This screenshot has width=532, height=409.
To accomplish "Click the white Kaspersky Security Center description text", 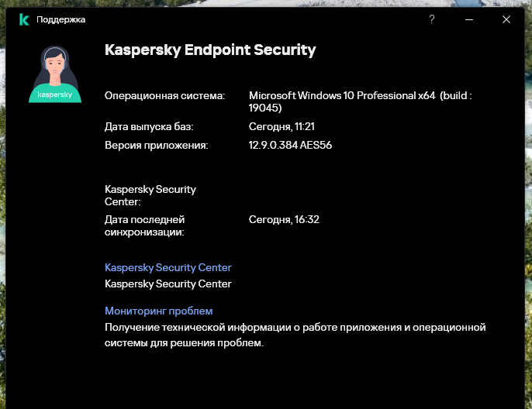I will (x=168, y=284).
